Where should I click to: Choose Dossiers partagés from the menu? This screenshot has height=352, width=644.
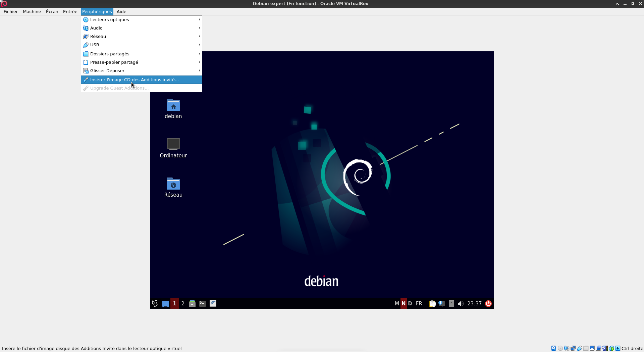(x=141, y=54)
